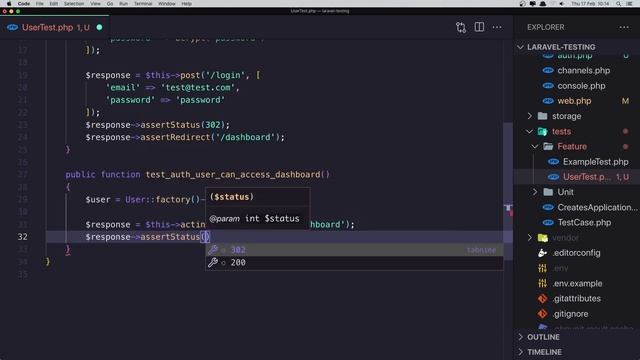Click the .env.example settings icon
This screenshot has width=640, height=360.
tap(542, 283)
